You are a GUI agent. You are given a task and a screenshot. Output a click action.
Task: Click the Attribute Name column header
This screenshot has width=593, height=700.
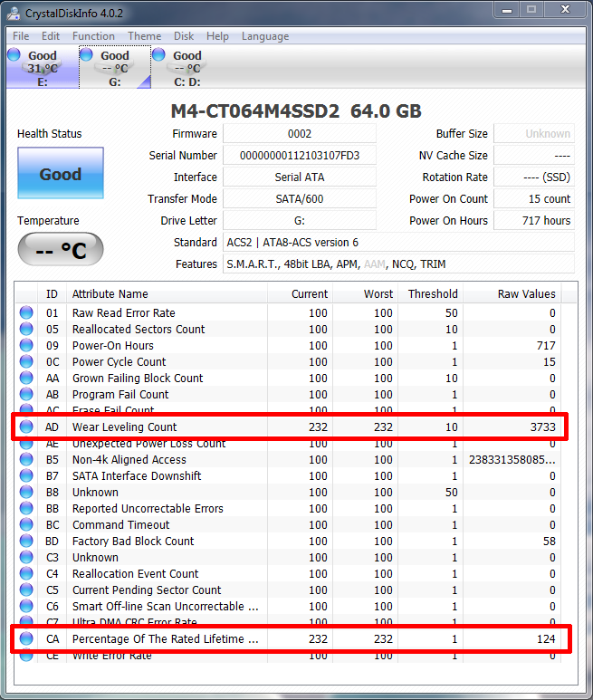[167, 293]
